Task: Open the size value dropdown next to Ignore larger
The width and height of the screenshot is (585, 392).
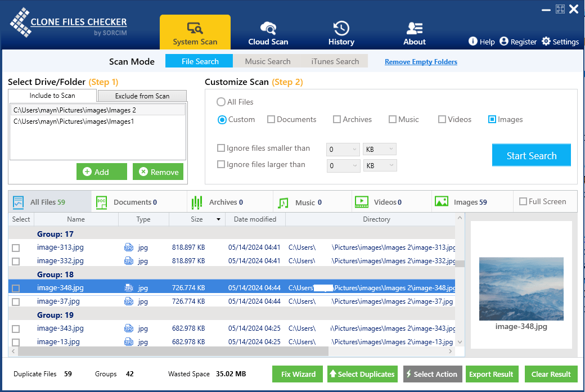Action: tap(343, 165)
